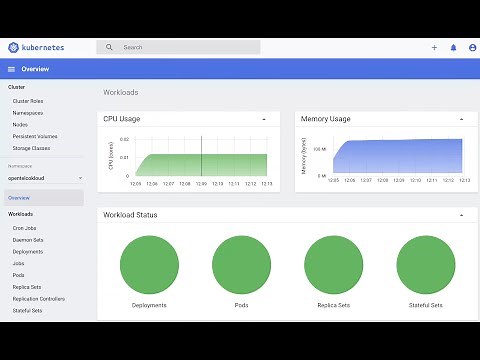Click the Workloads page heading
480x360 pixels.
tap(121, 92)
